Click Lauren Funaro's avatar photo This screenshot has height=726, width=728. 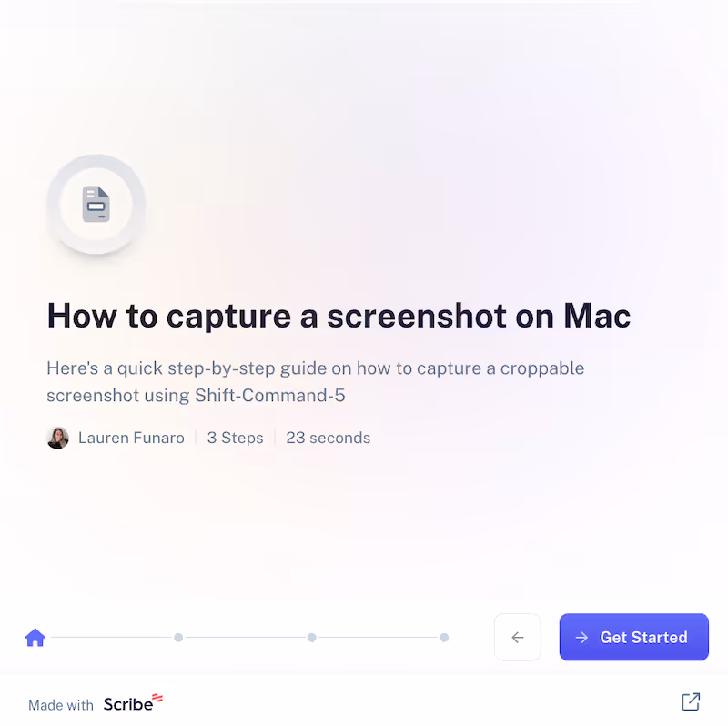tap(58, 438)
